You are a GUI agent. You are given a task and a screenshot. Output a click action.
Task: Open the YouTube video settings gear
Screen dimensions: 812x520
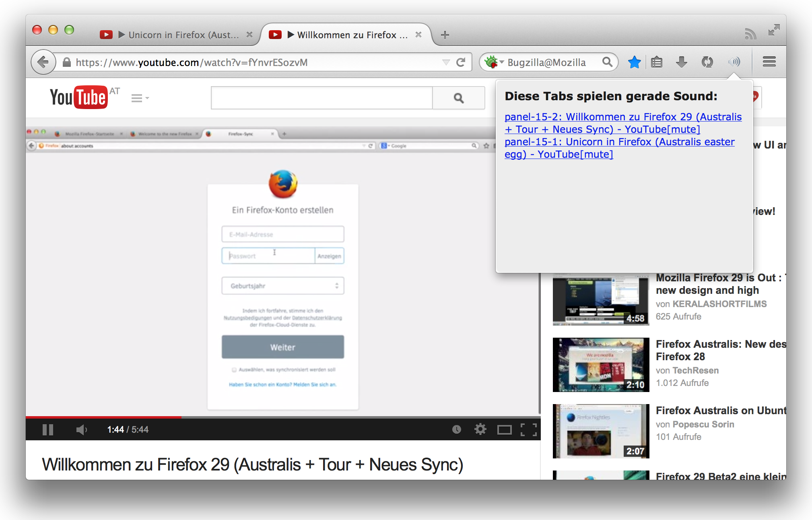(x=480, y=429)
